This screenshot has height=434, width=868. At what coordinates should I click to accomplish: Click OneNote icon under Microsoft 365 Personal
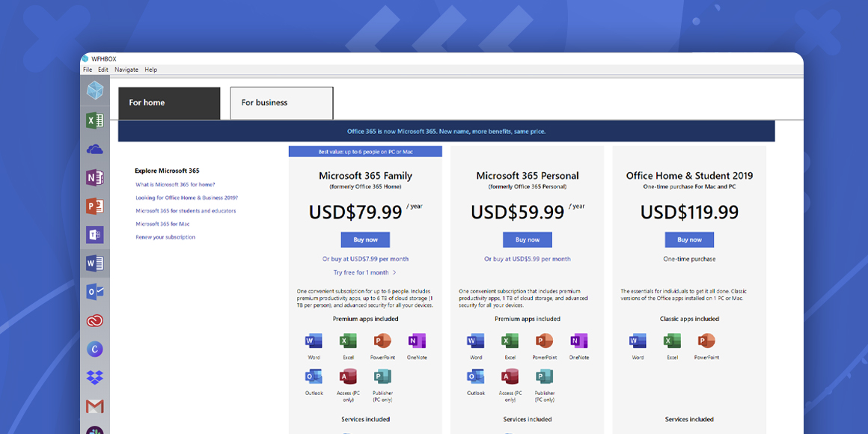pyautogui.click(x=578, y=340)
